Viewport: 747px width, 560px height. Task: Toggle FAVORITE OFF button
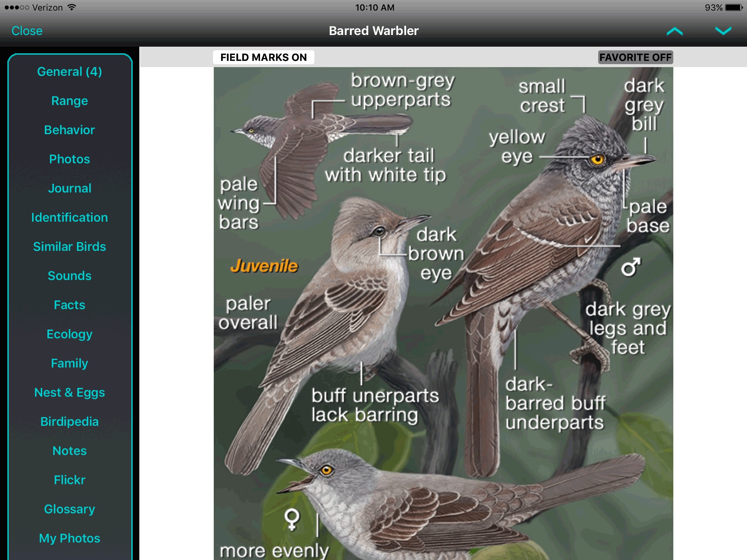pos(635,57)
